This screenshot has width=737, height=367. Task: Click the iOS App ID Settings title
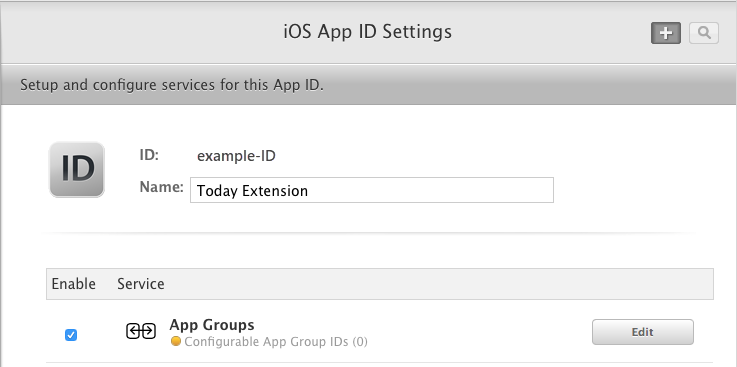pos(368,32)
